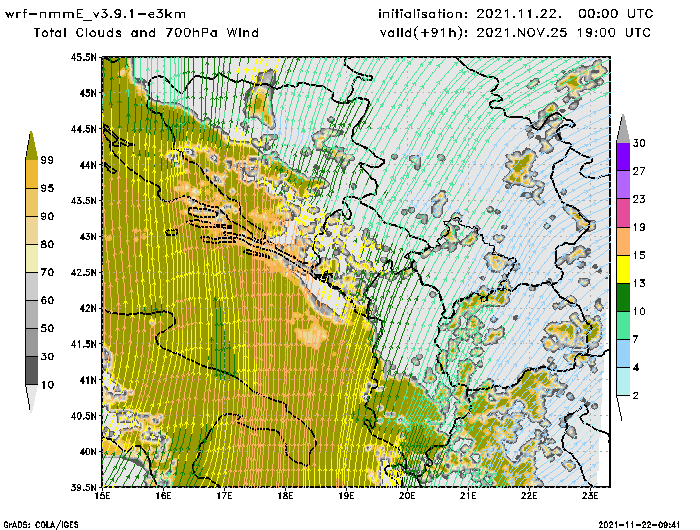Click the valid time '2021.NOV.25 19:00 UTC'

(x=563, y=33)
